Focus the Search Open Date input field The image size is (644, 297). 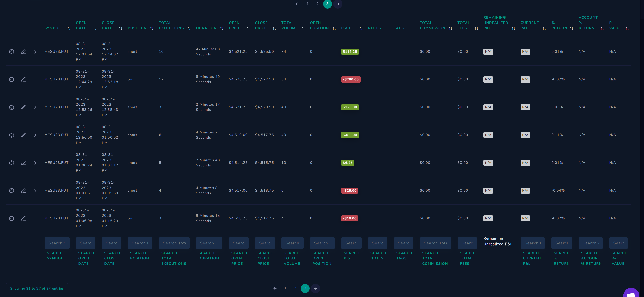point(86,243)
